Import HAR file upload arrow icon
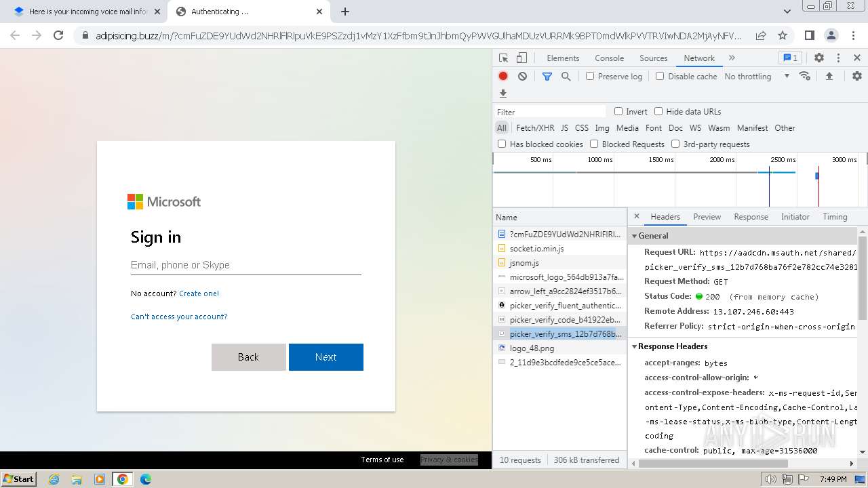The height and width of the screenshot is (488, 868). (x=829, y=77)
